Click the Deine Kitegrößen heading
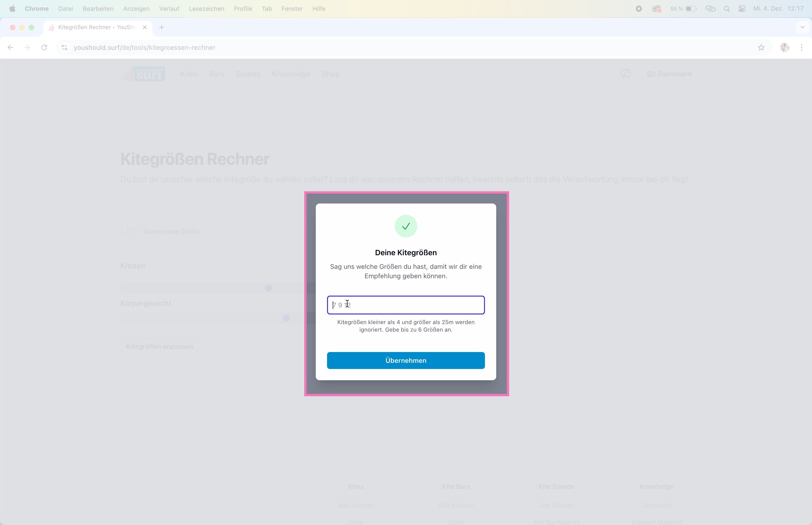Screen dimensions: 812x525 click(406, 253)
